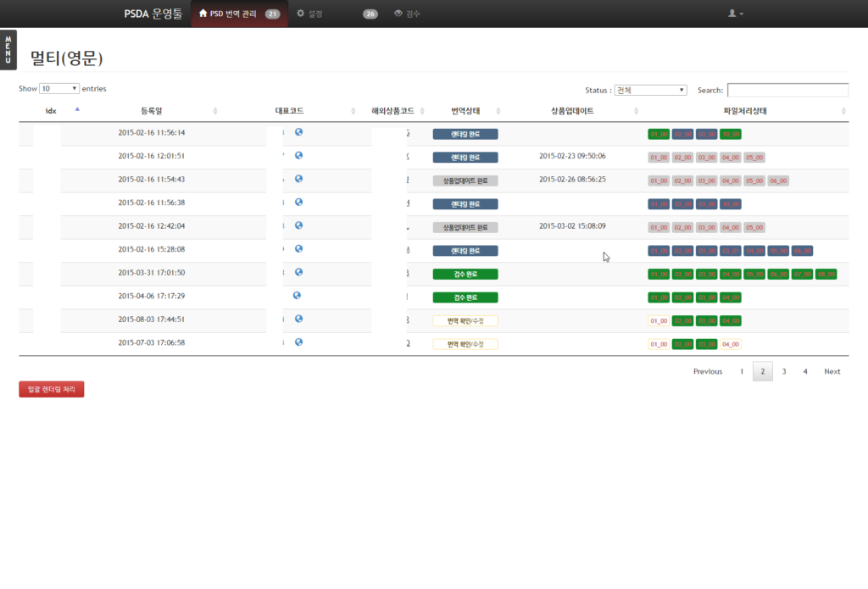
Task: Click the gear icon beside 설정
Action: tap(301, 14)
